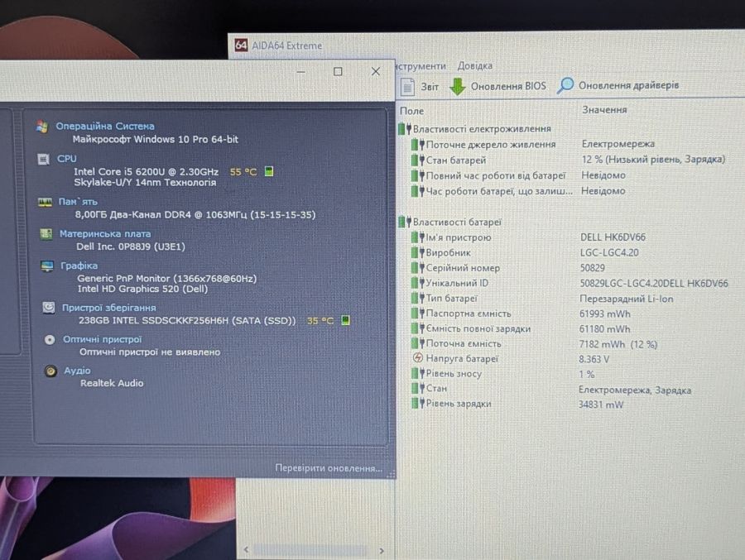Select the value 61180 mWh
The width and height of the screenshot is (745, 560).
[x=604, y=329]
